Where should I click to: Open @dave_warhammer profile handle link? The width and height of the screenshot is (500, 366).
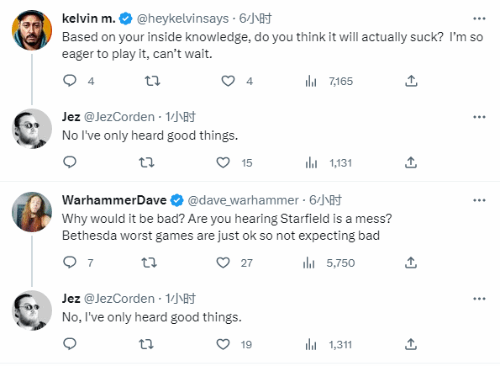point(243,200)
